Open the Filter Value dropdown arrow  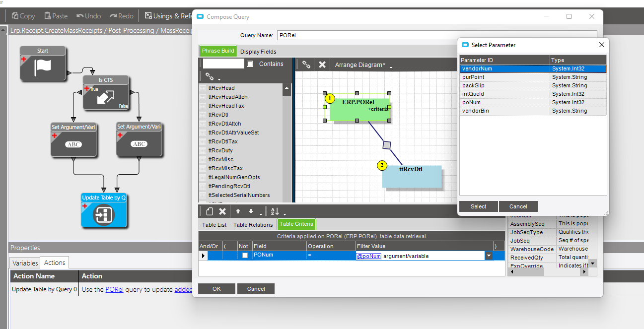point(489,256)
